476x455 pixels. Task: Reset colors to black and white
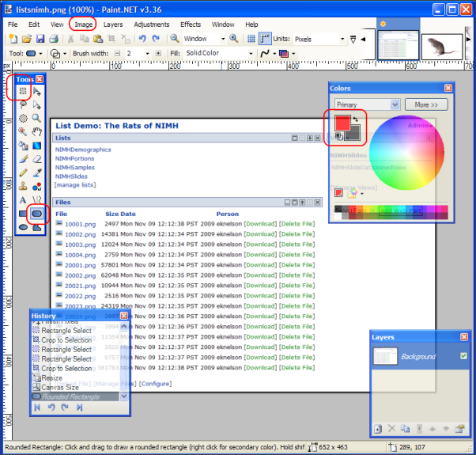pos(338,136)
